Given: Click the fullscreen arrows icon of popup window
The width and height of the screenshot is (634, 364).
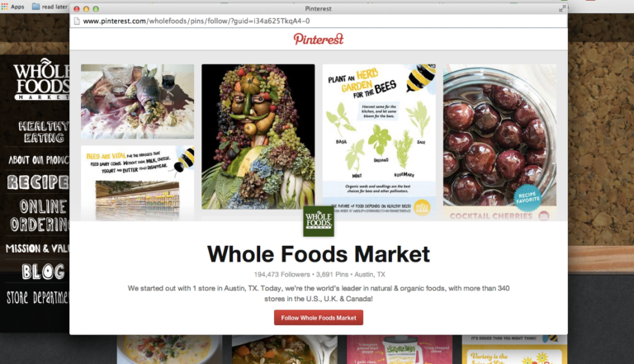Looking at the screenshot, I should pyautogui.click(x=562, y=8).
